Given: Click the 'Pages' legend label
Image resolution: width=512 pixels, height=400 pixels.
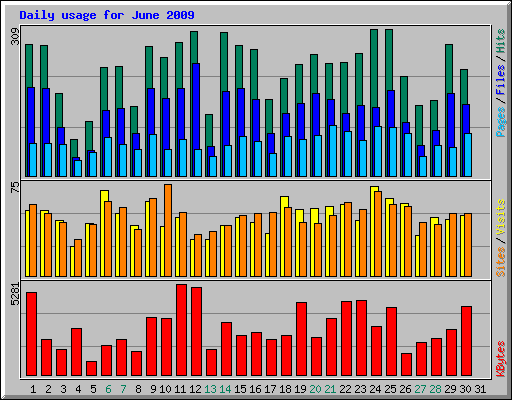Looking at the screenshot, I should pyautogui.click(x=501, y=122).
